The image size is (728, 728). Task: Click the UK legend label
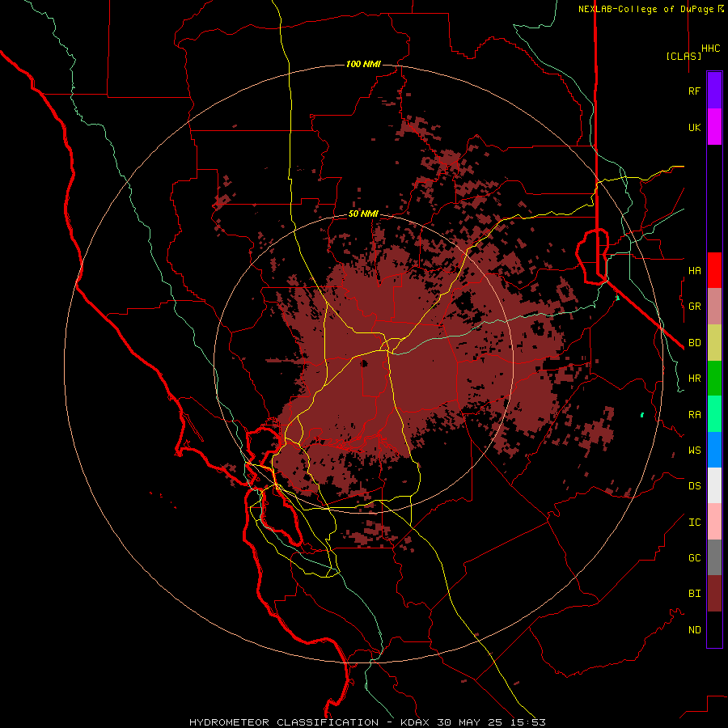[x=694, y=127]
